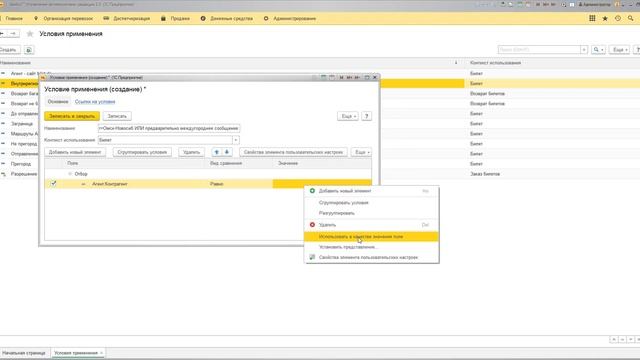Open the Еще menu in conditions toolbar
The height and width of the screenshot is (360, 640).
point(361,152)
